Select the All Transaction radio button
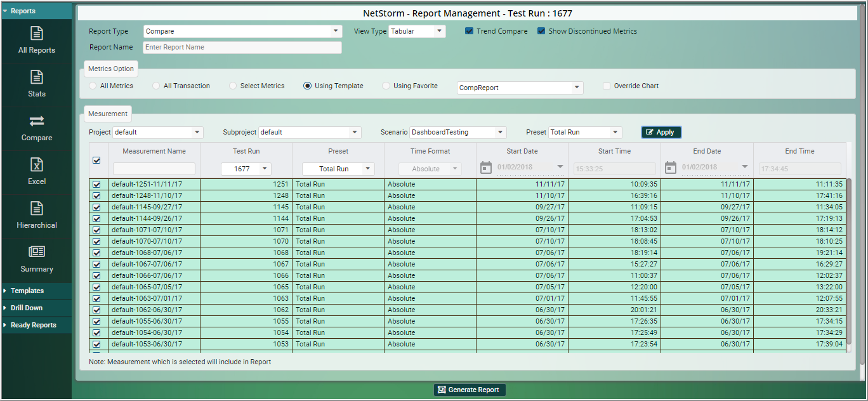Viewport: 868px width, 401px height. [156, 86]
